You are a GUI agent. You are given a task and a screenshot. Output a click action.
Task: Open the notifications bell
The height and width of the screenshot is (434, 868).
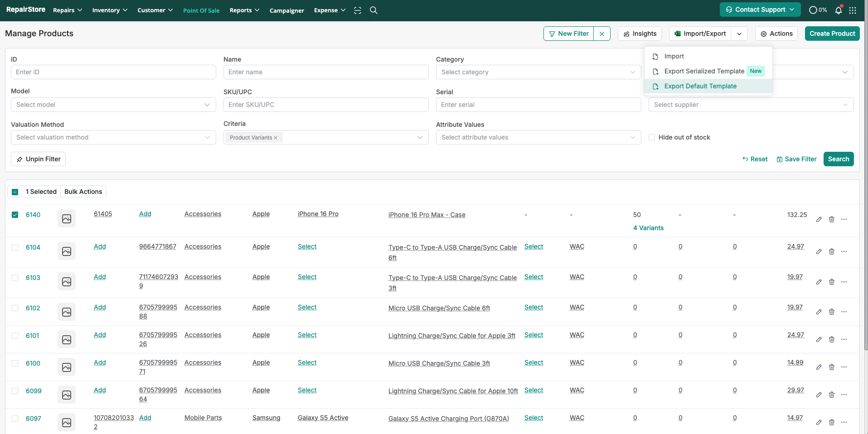pyautogui.click(x=838, y=10)
